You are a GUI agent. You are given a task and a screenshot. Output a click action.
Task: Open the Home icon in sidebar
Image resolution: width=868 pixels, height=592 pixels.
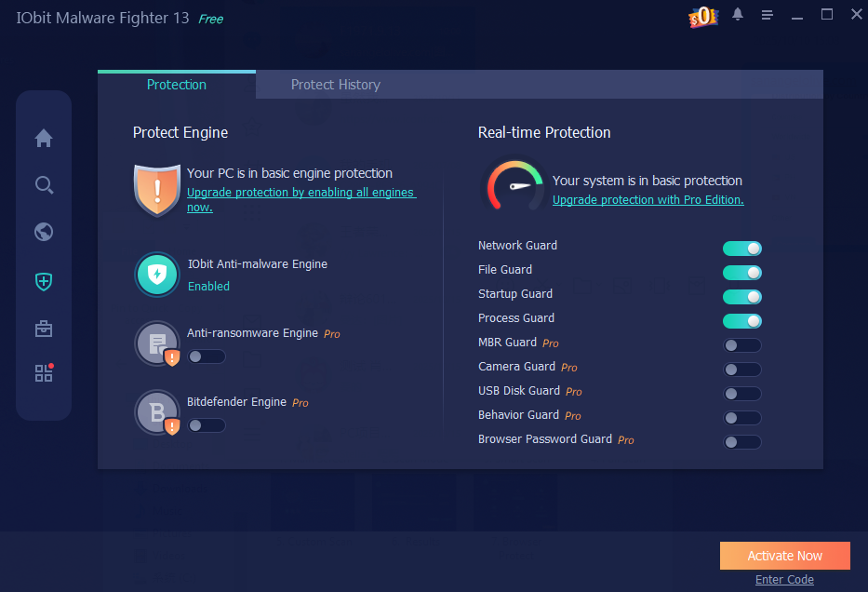(x=44, y=139)
